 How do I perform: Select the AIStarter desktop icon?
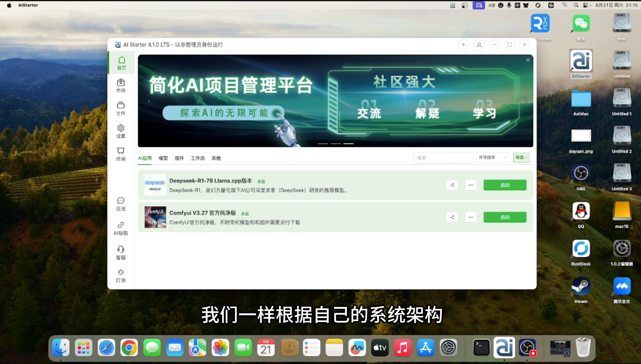581,64
